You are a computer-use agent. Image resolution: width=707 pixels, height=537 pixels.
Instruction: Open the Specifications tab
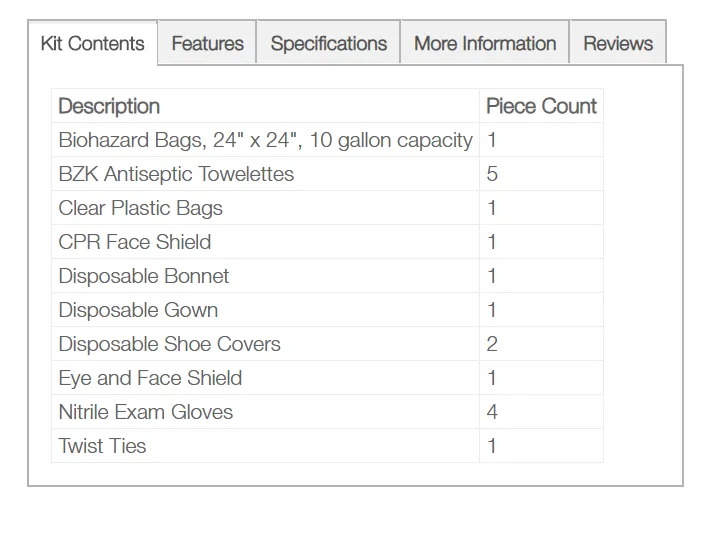click(x=329, y=43)
